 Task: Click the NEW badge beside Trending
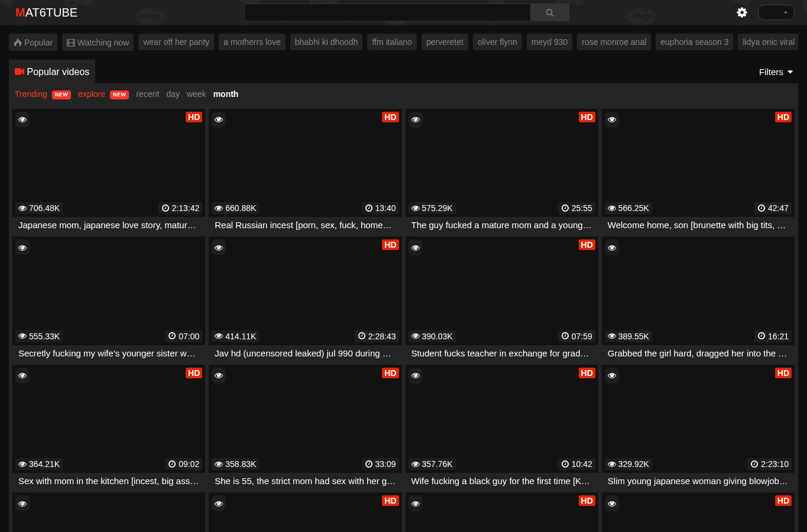tap(61, 95)
